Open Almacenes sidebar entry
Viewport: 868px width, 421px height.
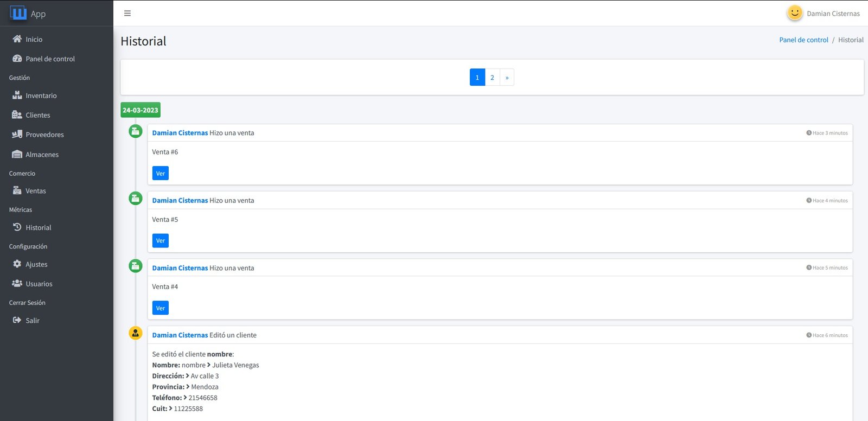click(56, 155)
